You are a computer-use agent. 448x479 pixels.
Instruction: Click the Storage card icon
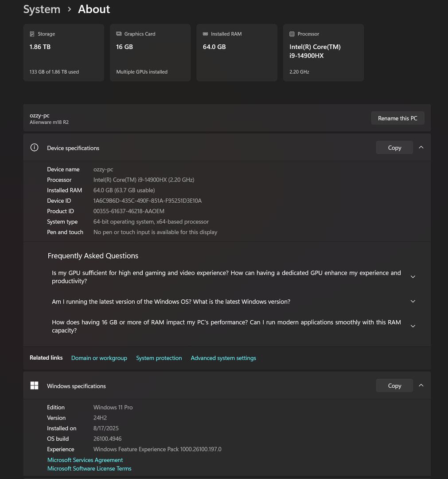pyautogui.click(x=32, y=34)
